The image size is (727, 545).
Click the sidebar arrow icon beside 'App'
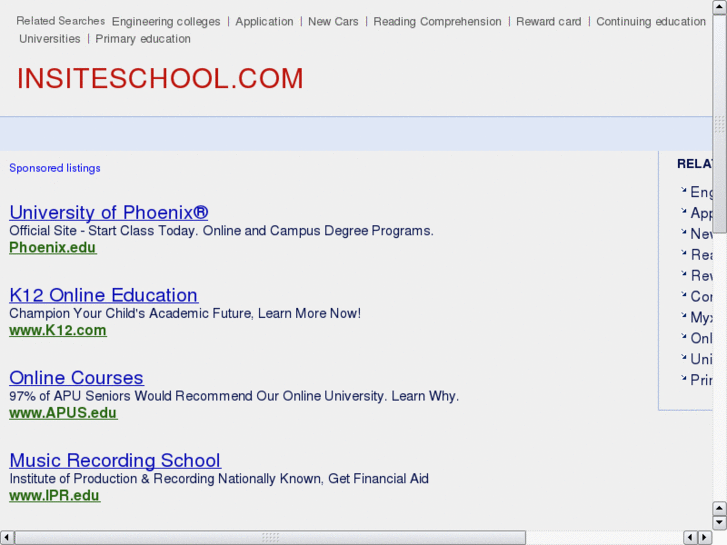point(683,211)
